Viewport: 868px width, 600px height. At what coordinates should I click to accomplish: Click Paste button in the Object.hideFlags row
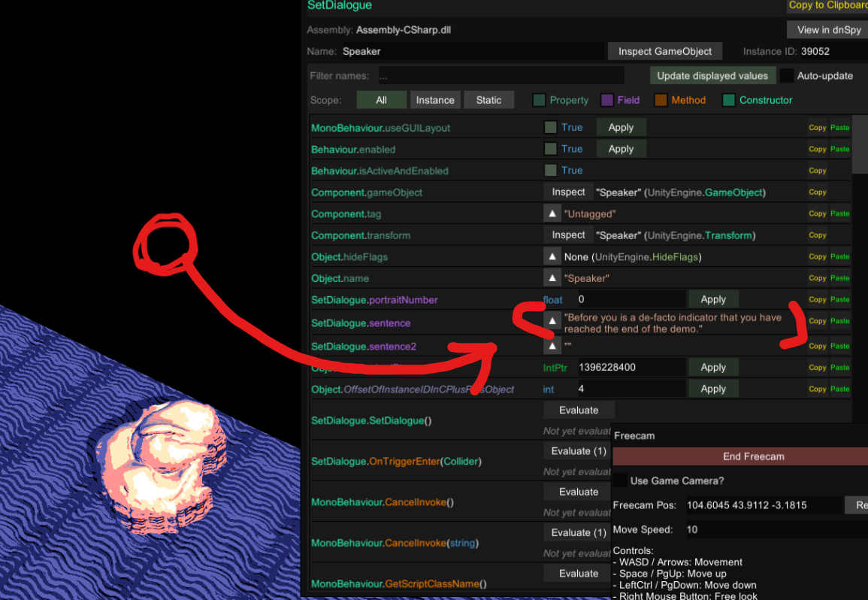click(x=839, y=257)
